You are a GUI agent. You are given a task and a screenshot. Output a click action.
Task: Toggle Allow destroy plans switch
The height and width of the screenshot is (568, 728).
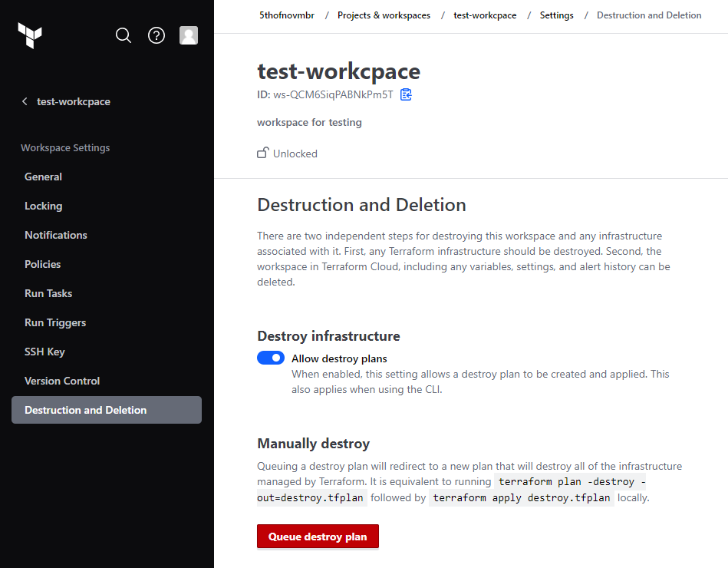click(x=271, y=358)
